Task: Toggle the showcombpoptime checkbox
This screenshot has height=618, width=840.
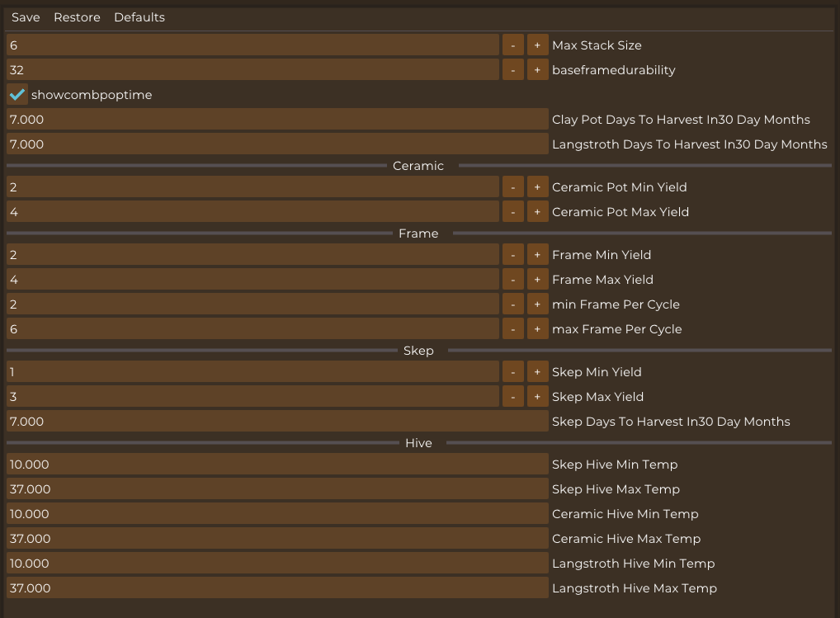Action: point(17,95)
